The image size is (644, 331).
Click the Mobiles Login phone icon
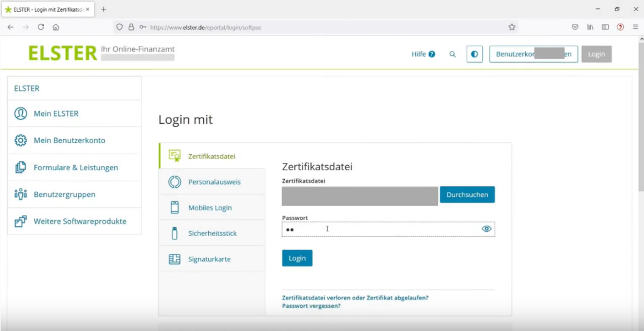point(174,207)
